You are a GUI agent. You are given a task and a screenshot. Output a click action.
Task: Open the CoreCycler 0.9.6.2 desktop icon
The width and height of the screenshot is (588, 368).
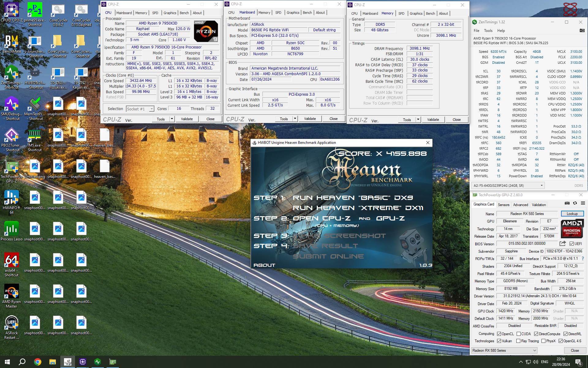coord(58,14)
